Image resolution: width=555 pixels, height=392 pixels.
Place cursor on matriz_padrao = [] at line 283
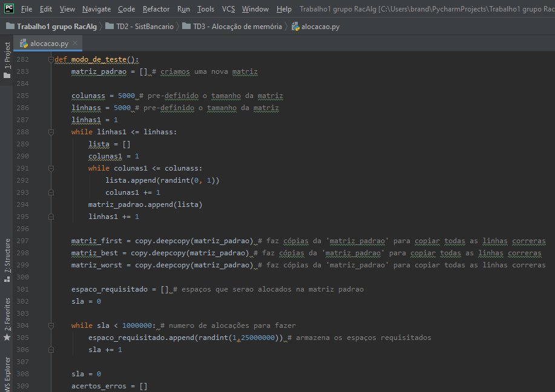(109, 71)
